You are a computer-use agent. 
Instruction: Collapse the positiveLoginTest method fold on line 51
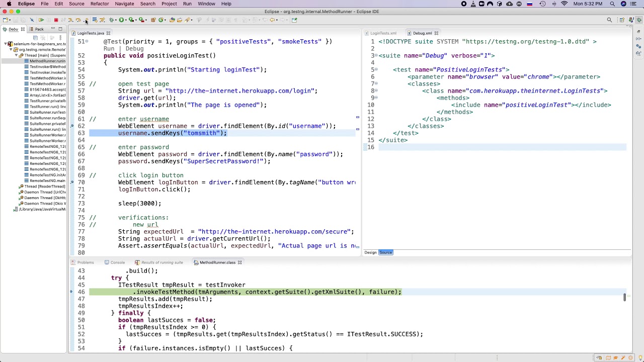[x=87, y=41]
